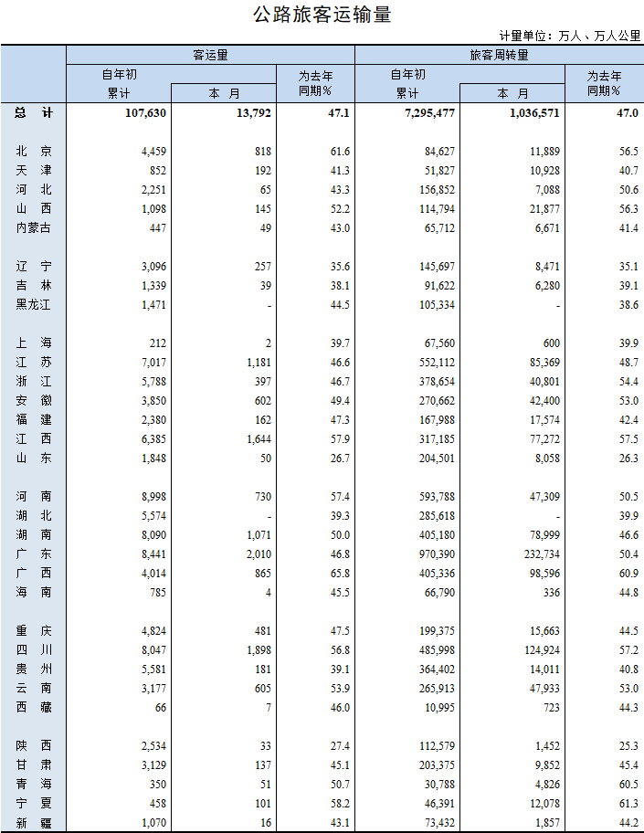Click the 四川 value 485,998
644x833 pixels.
click(437, 649)
